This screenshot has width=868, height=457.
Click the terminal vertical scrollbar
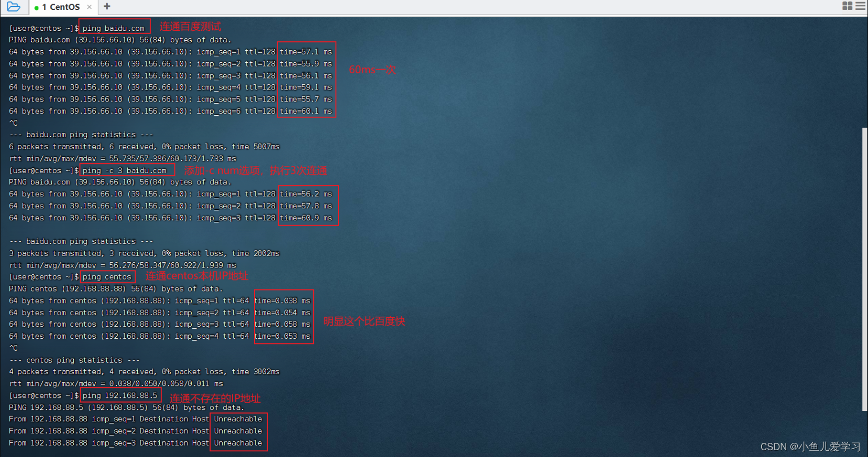[x=864, y=270]
